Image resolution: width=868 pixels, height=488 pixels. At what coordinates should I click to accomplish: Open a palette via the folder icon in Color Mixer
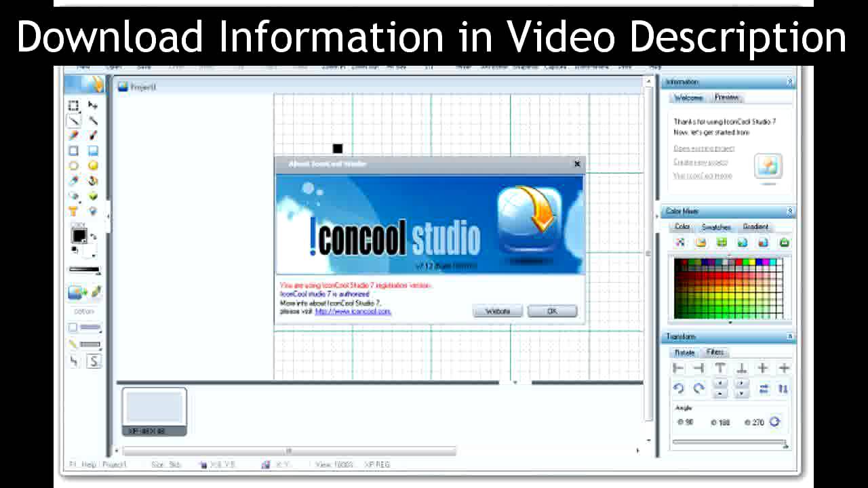point(701,242)
